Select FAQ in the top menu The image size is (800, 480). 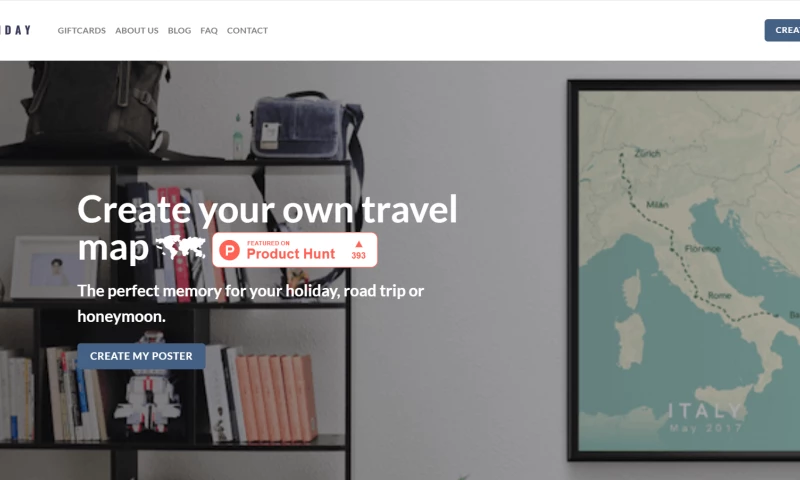[209, 31]
